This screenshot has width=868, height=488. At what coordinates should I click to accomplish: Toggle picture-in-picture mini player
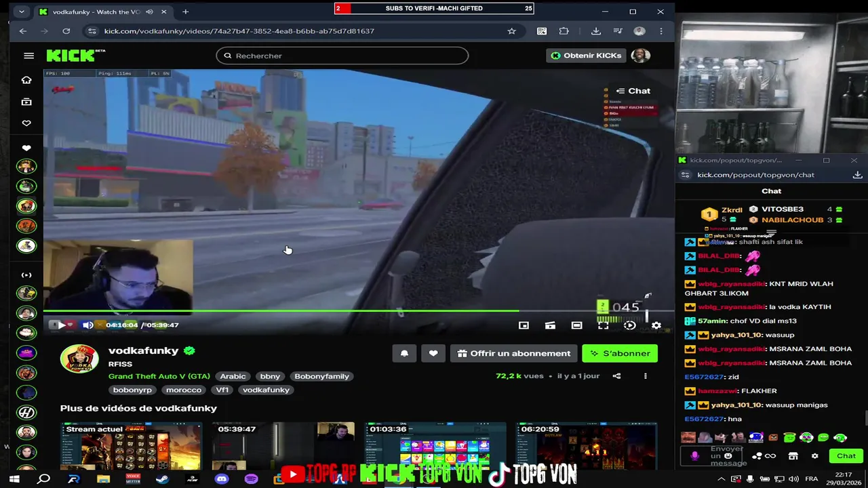(524, 325)
